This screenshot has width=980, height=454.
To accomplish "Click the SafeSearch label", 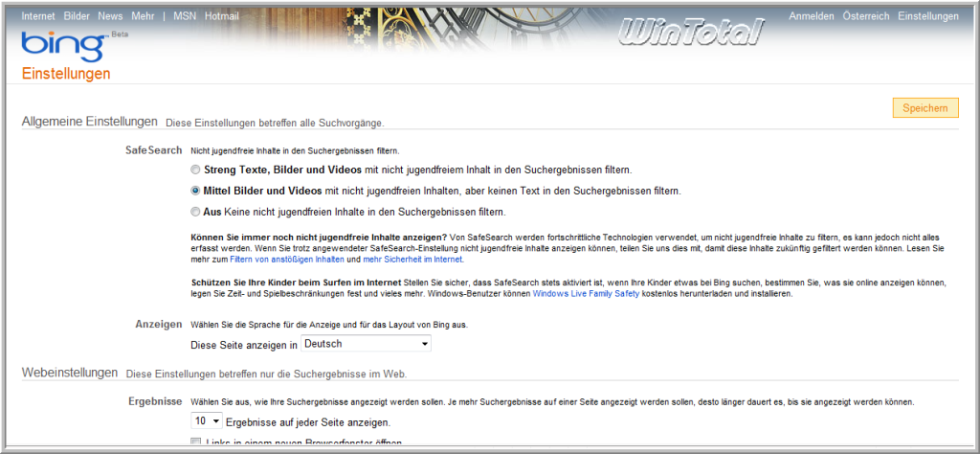I will coord(154,150).
